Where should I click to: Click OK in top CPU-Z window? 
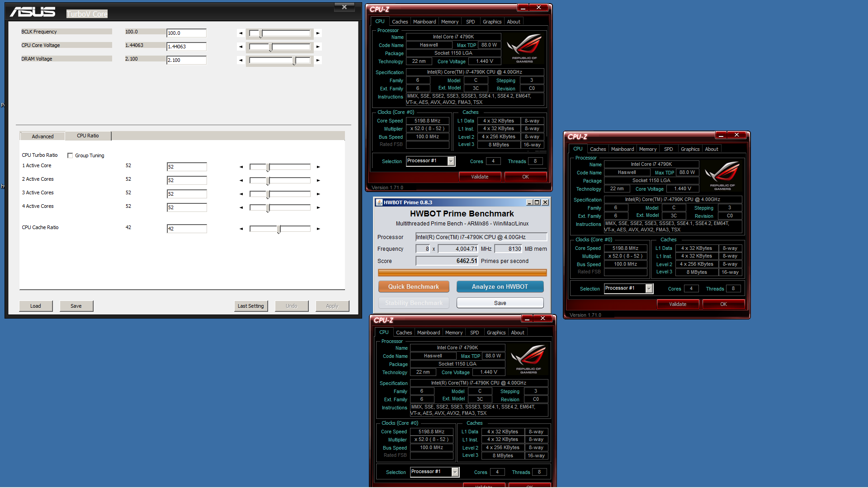point(525,177)
